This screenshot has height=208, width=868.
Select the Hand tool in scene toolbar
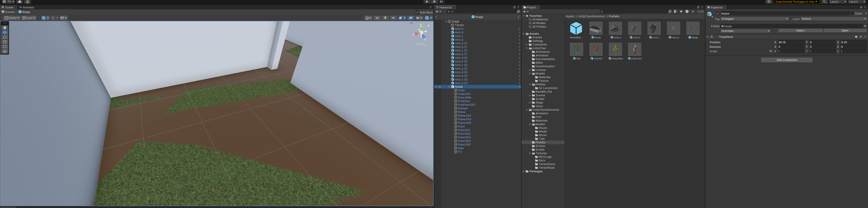pos(5,28)
